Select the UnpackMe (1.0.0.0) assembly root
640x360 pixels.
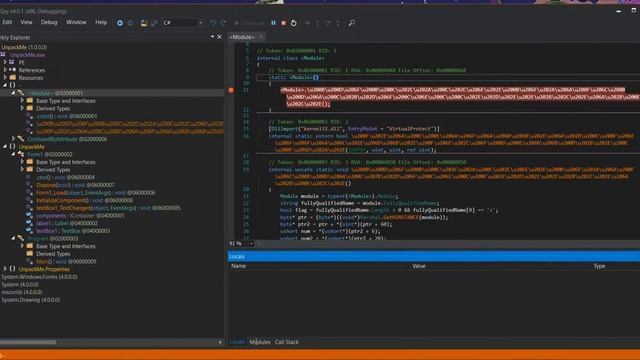(x=24, y=47)
